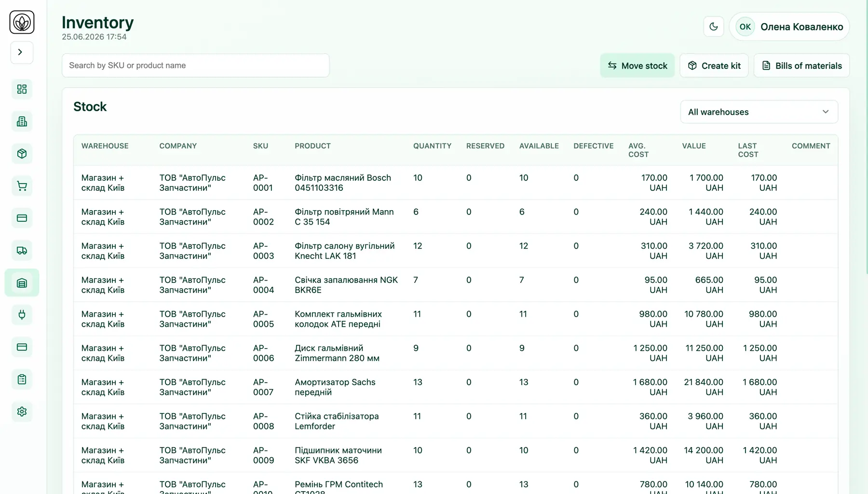Click the DEFECTIVE column header
Screen dimensions: 868x494
[x=593, y=146]
